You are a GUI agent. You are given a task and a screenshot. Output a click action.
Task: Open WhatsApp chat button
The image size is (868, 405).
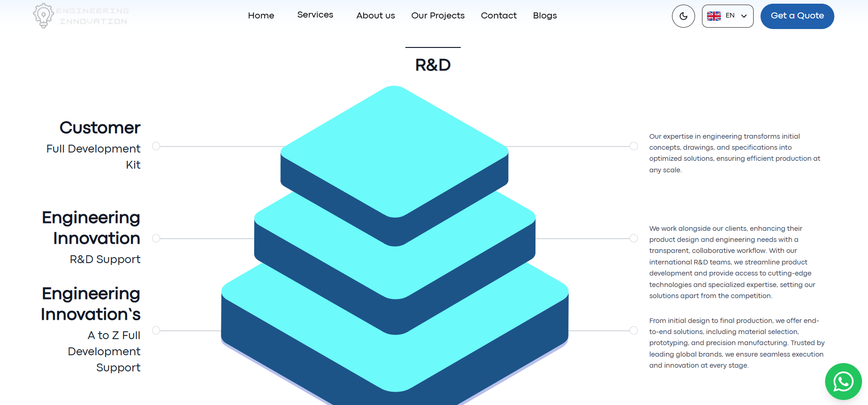pos(843,382)
